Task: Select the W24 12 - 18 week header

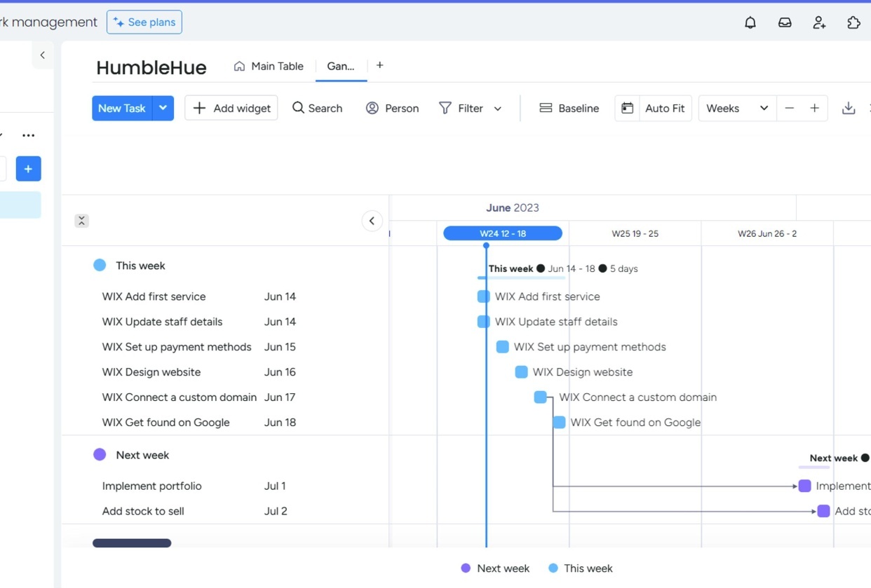Action: point(503,233)
